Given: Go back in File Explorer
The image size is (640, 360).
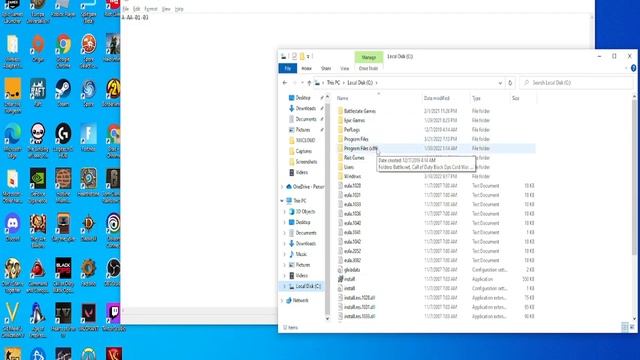Looking at the screenshot, I should 285,83.
